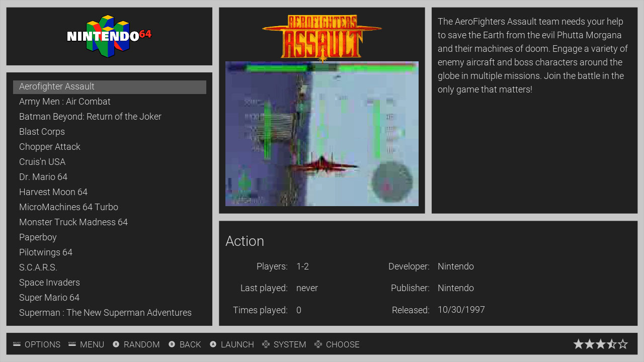The width and height of the screenshot is (644, 362).
Task: Select Army Men : Air Combat
Action: click(110, 102)
